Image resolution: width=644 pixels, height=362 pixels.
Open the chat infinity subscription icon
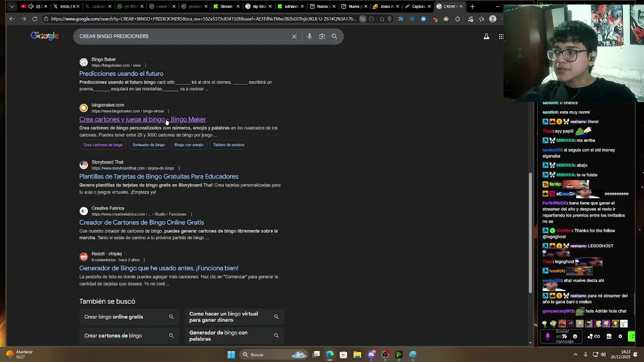click(597, 336)
